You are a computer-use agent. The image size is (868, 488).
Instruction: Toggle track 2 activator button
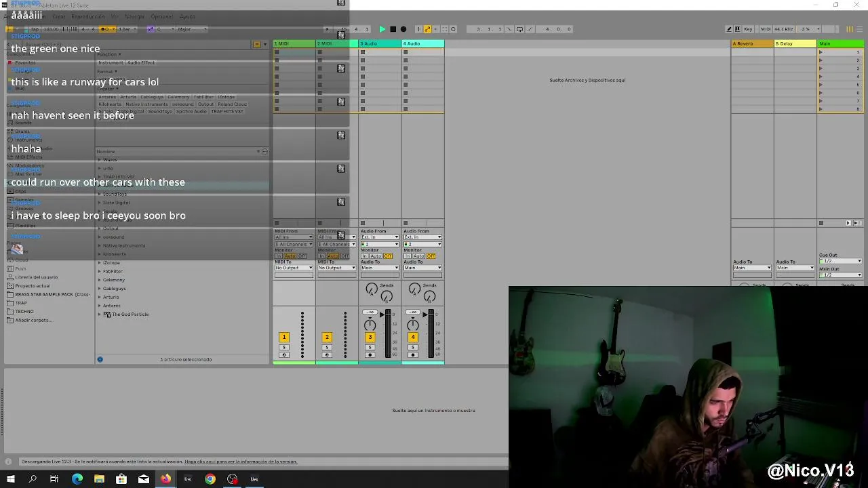[x=327, y=337]
